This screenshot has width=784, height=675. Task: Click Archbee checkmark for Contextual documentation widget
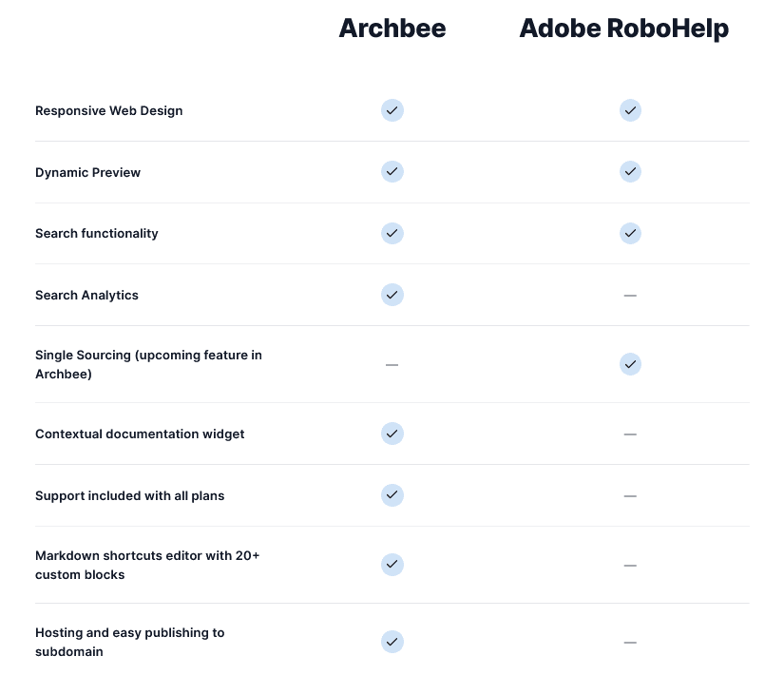(392, 434)
